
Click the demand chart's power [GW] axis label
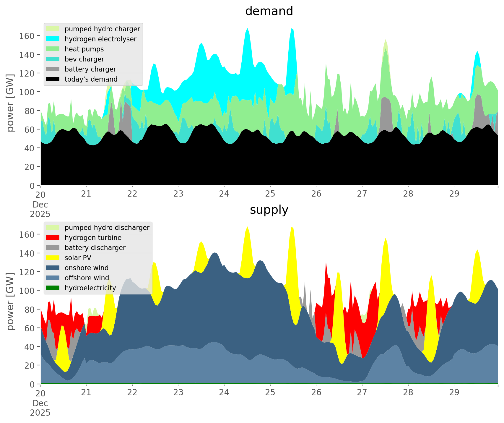[x=10, y=103]
